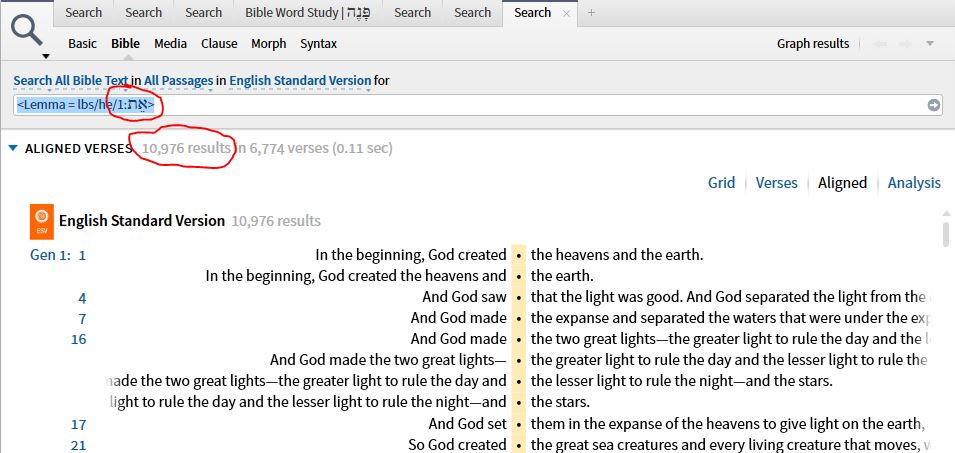Screen dimensions: 955x453
Task: Switch to the Bible Word Study tab
Action: coord(309,12)
